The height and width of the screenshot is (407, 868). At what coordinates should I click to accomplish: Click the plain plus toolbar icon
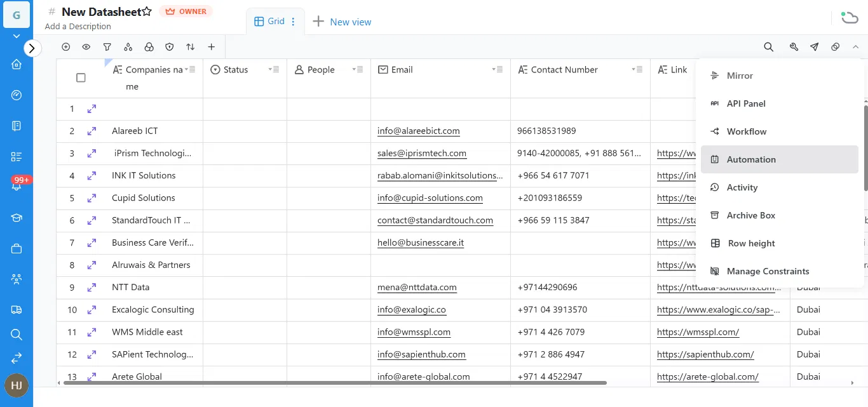tap(212, 47)
